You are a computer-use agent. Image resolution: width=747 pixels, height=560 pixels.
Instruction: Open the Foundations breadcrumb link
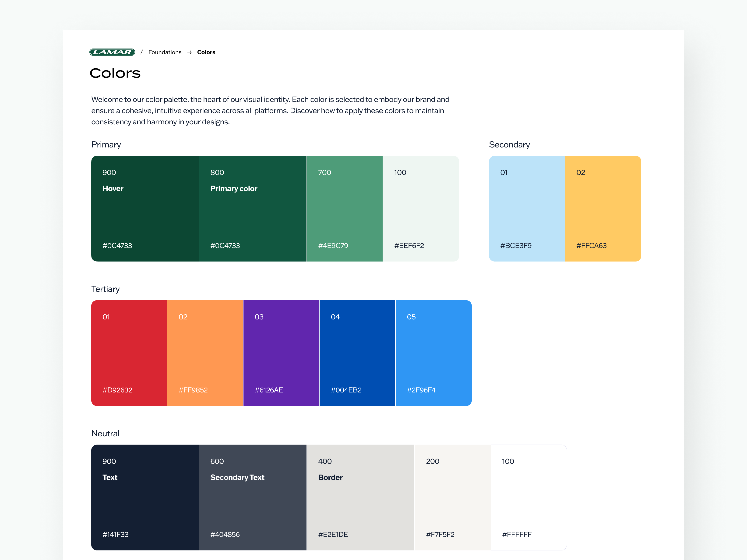click(x=165, y=52)
